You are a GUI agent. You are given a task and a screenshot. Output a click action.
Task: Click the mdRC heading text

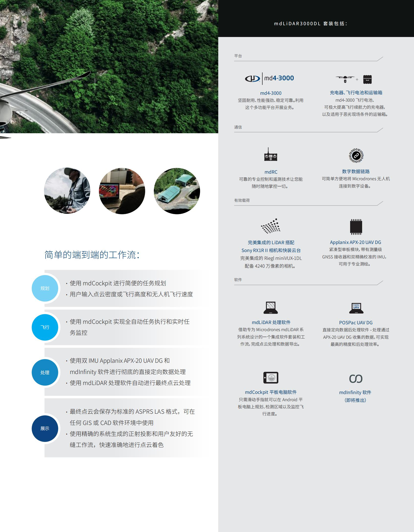pyautogui.click(x=271, y=172)
